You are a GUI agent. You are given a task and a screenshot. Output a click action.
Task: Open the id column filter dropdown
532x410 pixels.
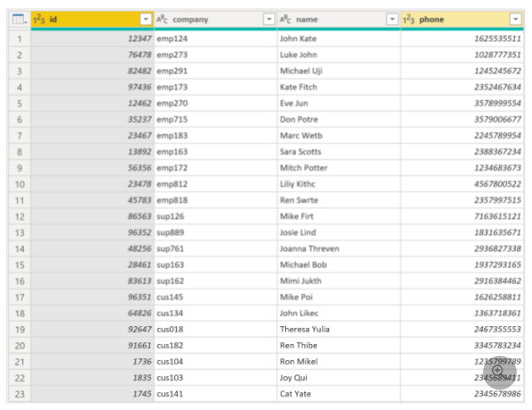[145, 19]
